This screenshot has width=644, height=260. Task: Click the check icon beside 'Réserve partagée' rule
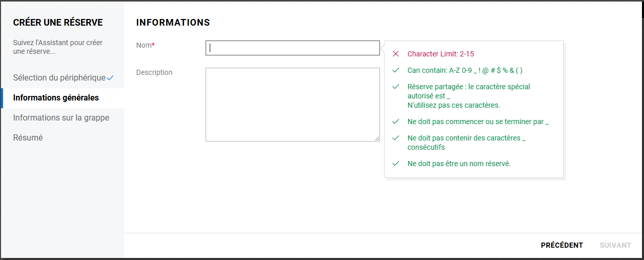tap(395, 87)
